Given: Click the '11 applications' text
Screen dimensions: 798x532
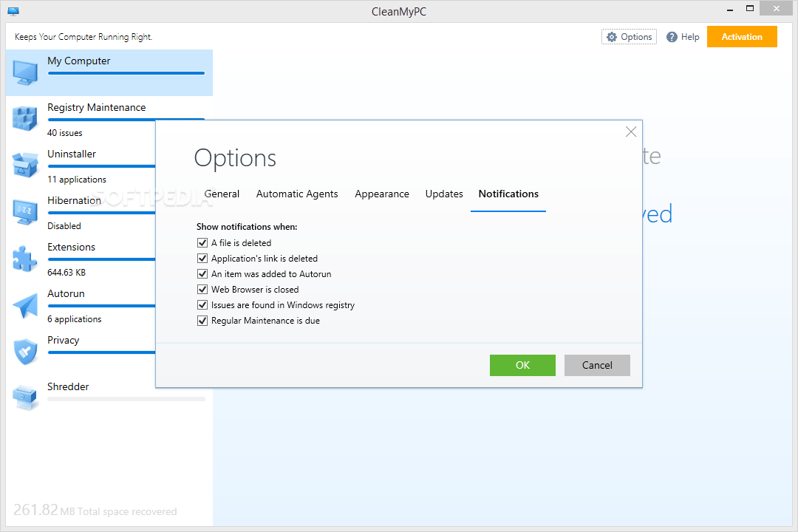Looking at the screenshot, I should (x=77, y=180).
